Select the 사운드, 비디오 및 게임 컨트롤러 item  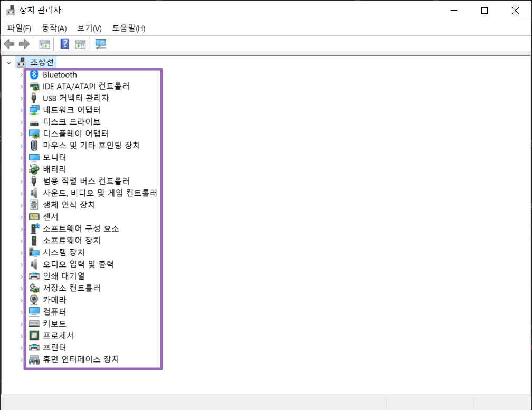100,193
